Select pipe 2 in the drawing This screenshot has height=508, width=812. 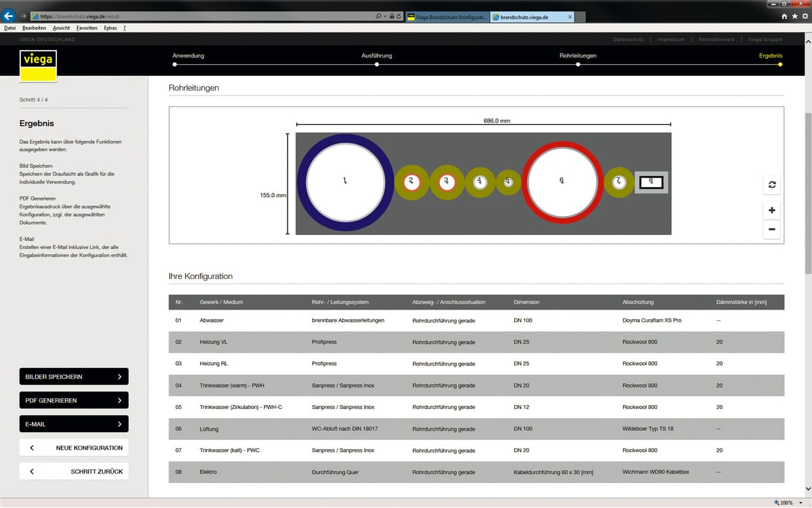411,182
